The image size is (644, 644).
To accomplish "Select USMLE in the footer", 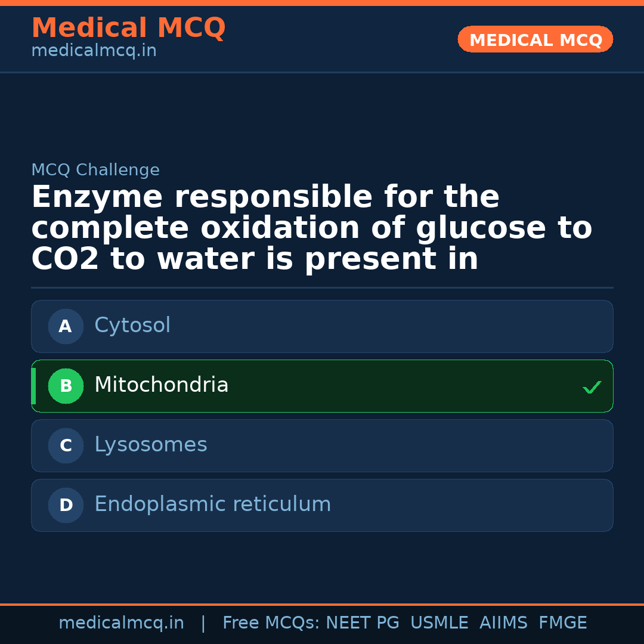I will pyautogui.click(x=439, y=623).
